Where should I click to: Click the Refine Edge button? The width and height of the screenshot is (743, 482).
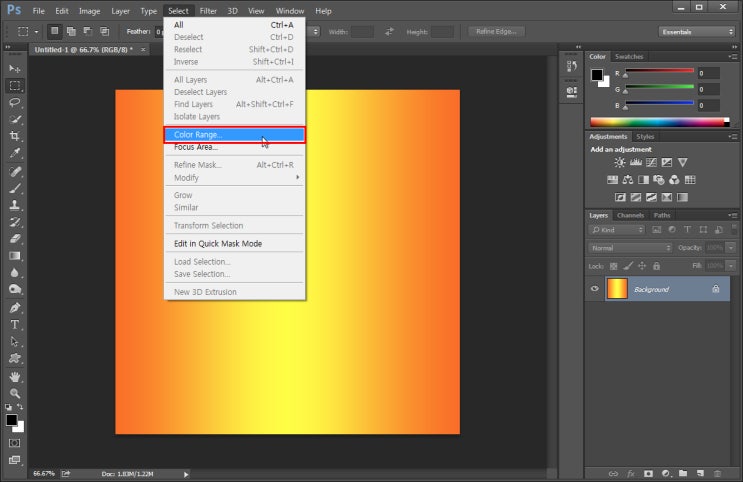(x=496, y=31)
